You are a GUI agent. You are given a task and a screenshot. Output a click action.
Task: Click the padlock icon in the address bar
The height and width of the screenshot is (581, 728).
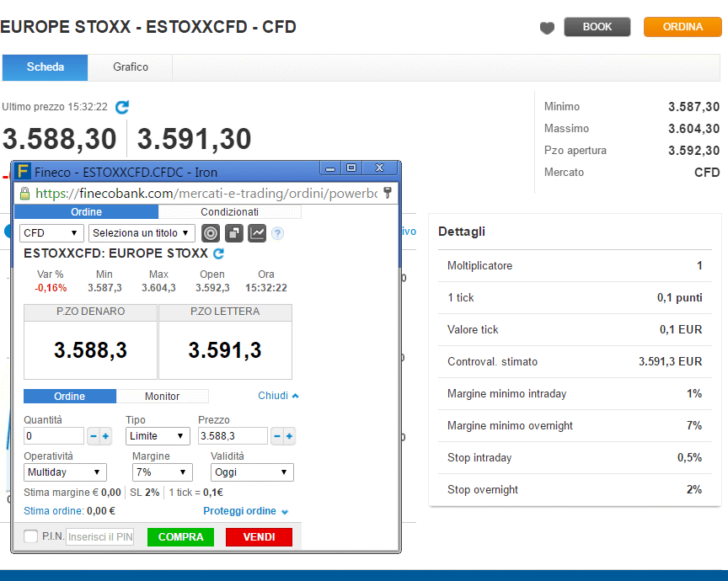pyautogui.click(x=24, y=193)
